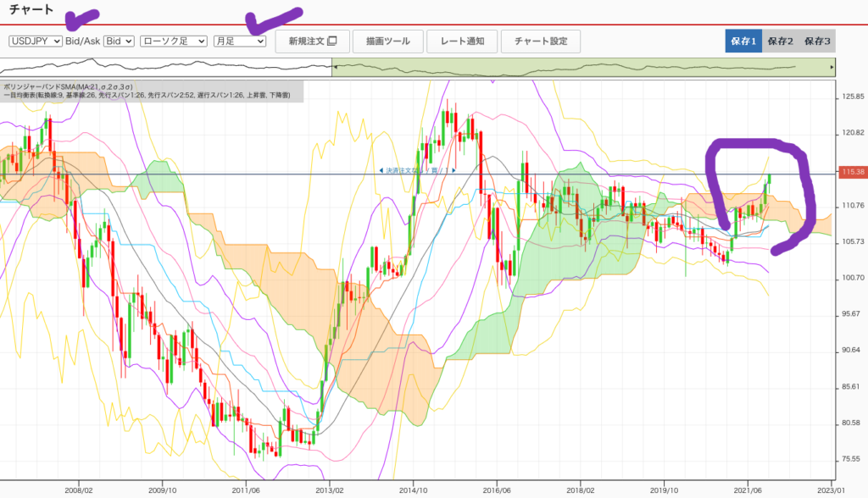868x498 pixels.
Task: Click the 105.73 price axis label
Action: point(853,241)
